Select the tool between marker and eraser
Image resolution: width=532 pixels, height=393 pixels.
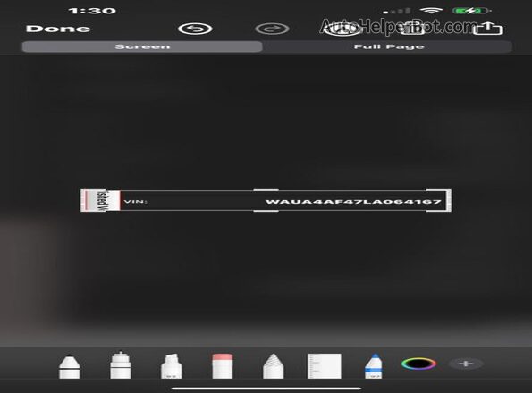172,366
